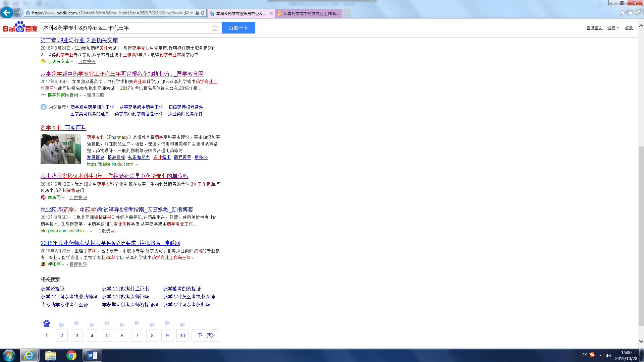Open the IE home icon
Image resolution: width=644 pixels, height=362 pixels.
622,13
